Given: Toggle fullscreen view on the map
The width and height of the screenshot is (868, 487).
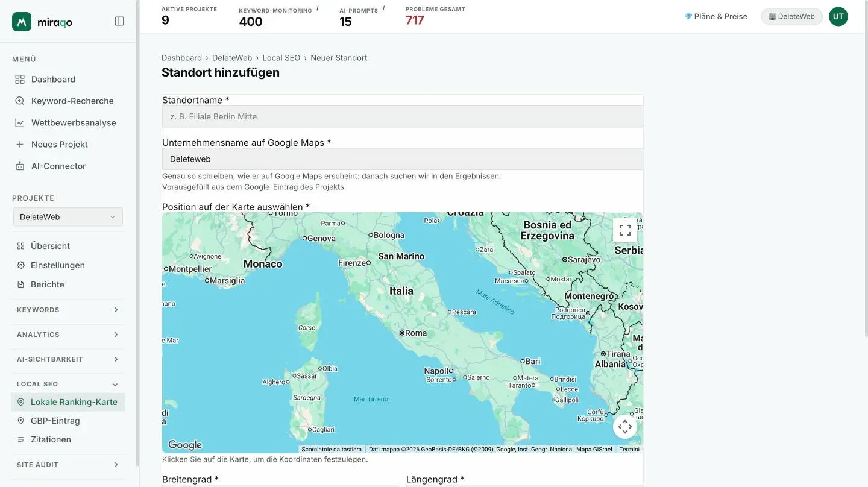Looking at the screenshot, I should (x=625, y=230).
